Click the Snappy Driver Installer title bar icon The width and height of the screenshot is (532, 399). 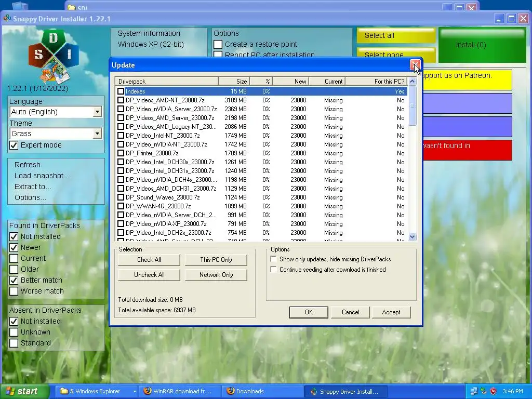click(x=7, y=18)
